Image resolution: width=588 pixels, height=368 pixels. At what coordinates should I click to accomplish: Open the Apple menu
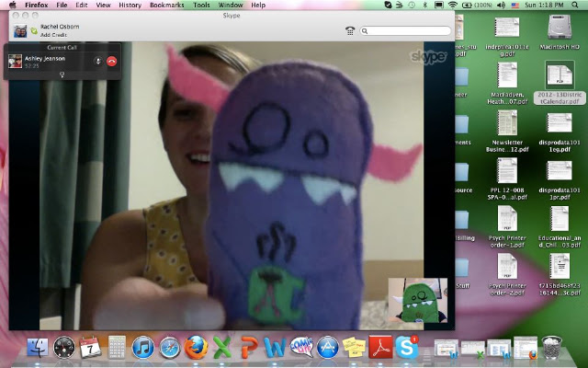point(12,5)
